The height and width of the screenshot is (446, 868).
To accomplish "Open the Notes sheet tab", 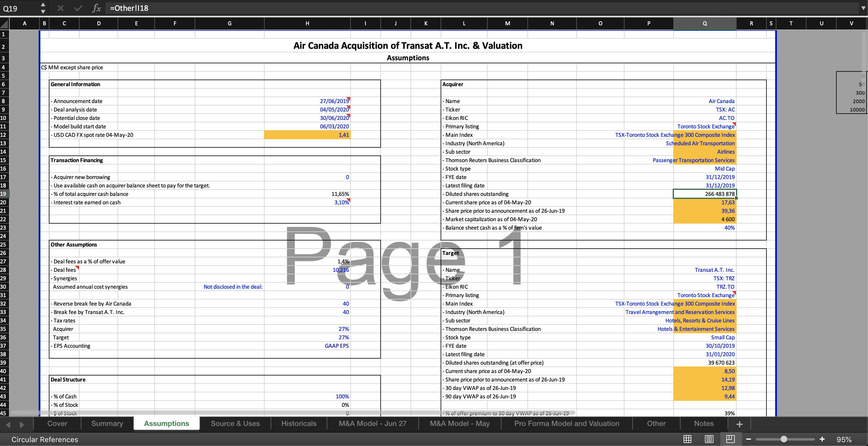I will (704, 423).
